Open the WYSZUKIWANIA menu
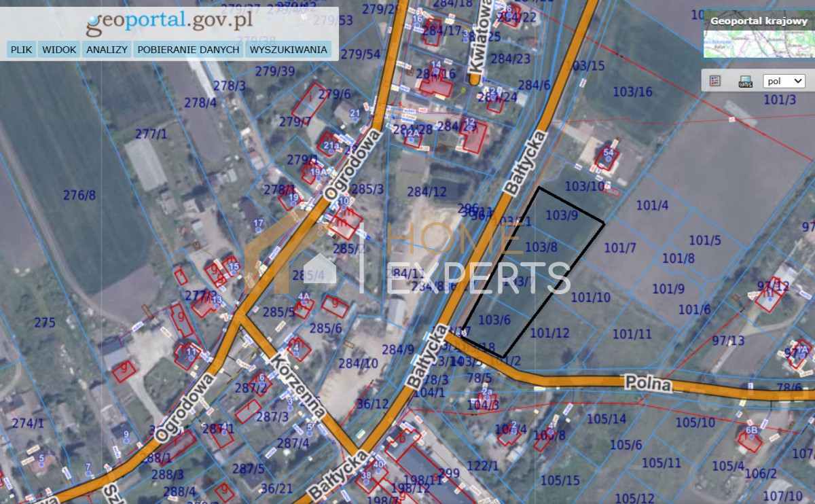The image size is (815, 504). [288, 50]
